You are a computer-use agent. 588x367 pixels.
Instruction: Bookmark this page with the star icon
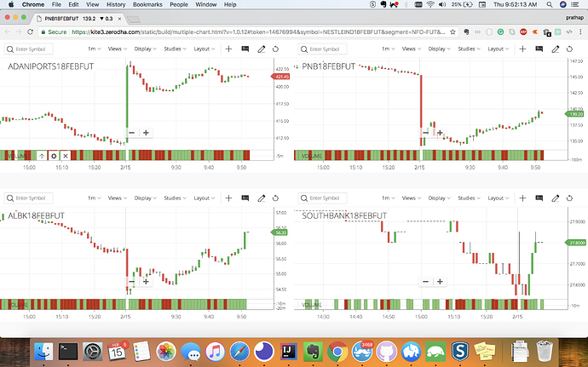pyautogui.click(x=453, y=32)
